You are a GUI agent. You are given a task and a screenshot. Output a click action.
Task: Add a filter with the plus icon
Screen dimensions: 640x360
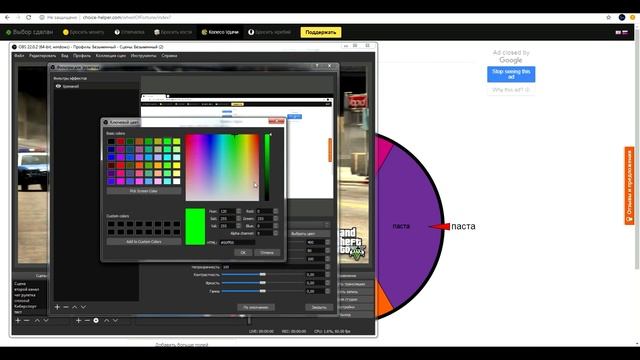pos(57,307)
